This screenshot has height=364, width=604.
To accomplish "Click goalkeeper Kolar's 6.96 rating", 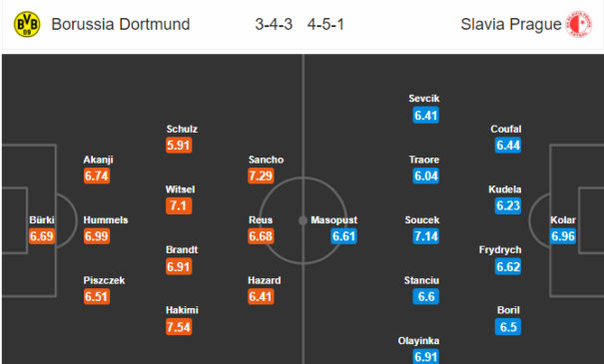I will (563, 236).
